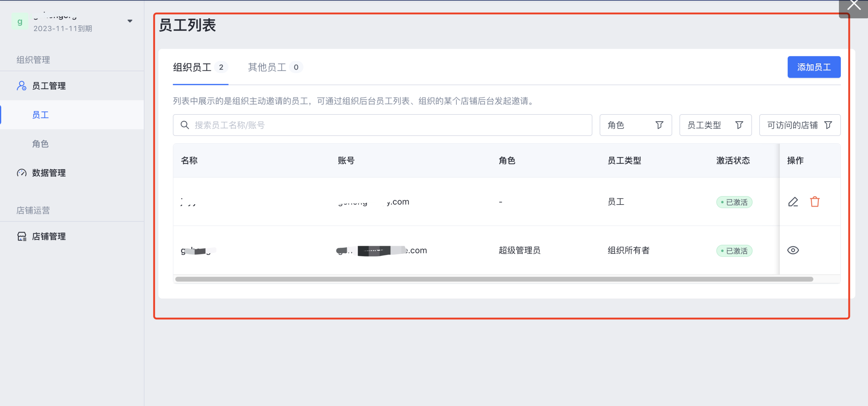View organization owner details via eye icon

point(793,250)
